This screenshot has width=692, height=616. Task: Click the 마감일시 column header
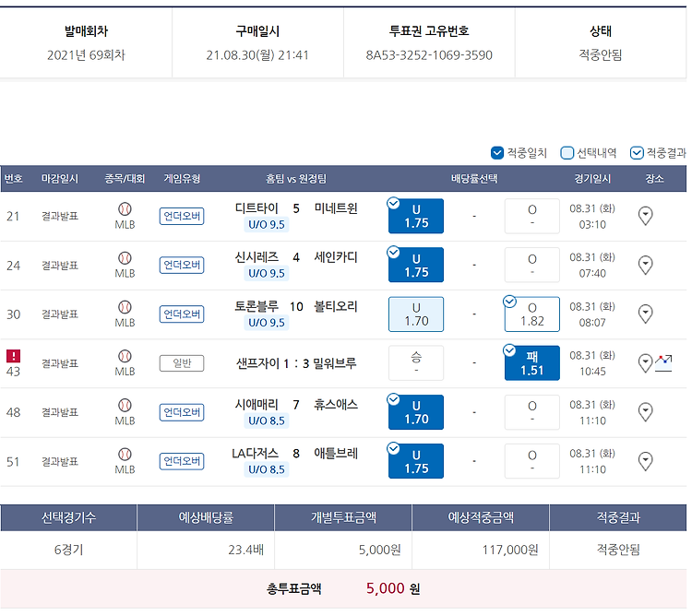click(x=60, y=178)
